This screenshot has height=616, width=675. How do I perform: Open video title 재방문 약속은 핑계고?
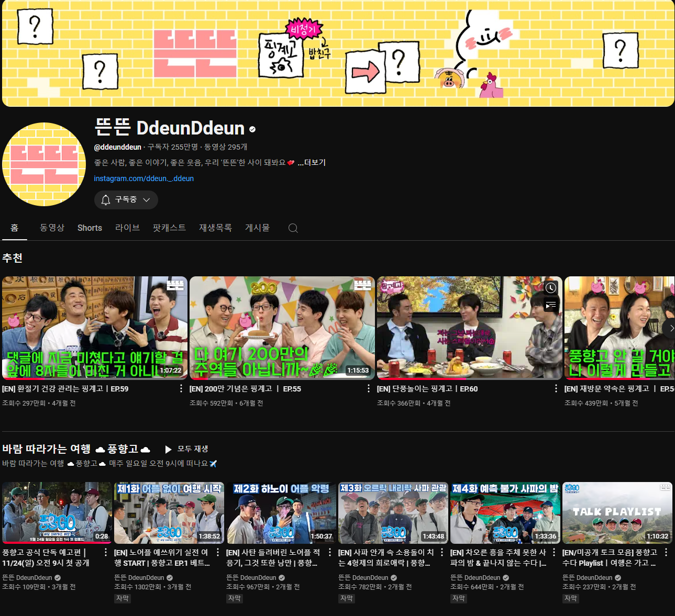click(619, 389)
